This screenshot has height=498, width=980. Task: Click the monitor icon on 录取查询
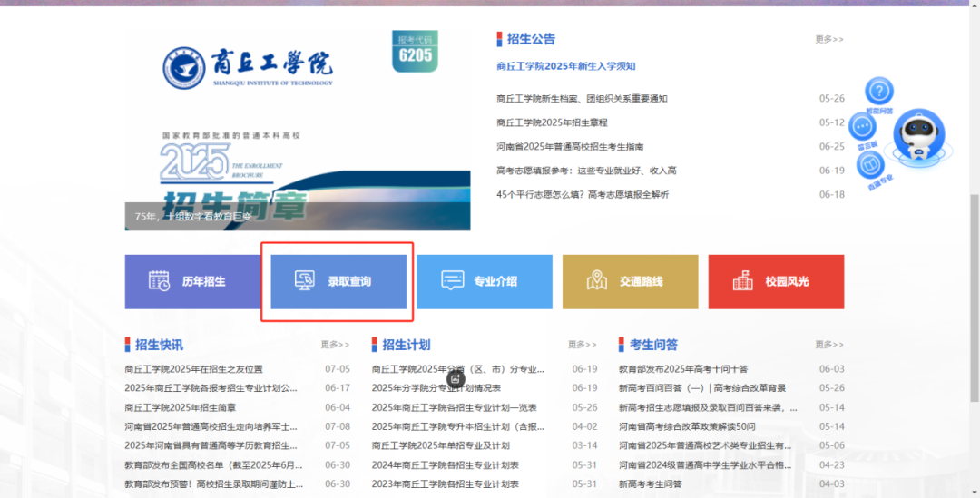pyautogui.click(x=304, y=280)
